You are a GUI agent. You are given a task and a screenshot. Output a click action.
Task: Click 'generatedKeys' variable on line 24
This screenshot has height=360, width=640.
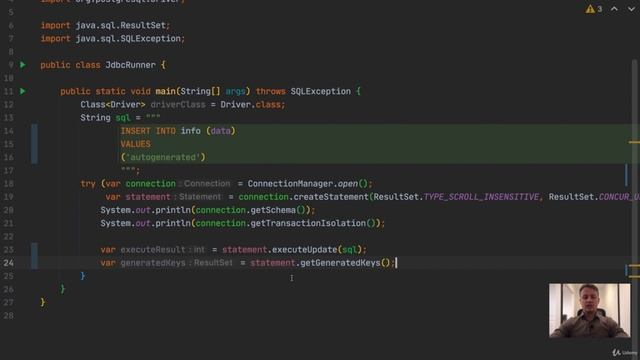pos(153,263)
